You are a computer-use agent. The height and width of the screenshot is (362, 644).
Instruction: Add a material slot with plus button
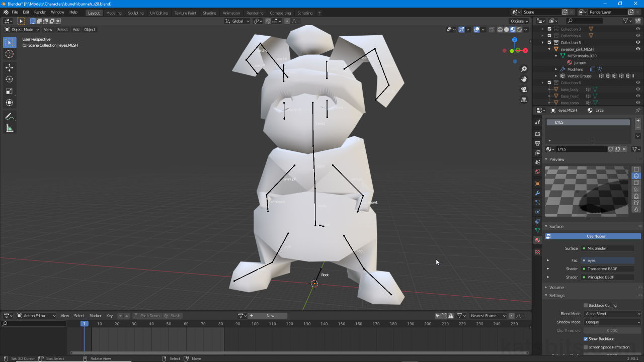click(x=638, y=121)
